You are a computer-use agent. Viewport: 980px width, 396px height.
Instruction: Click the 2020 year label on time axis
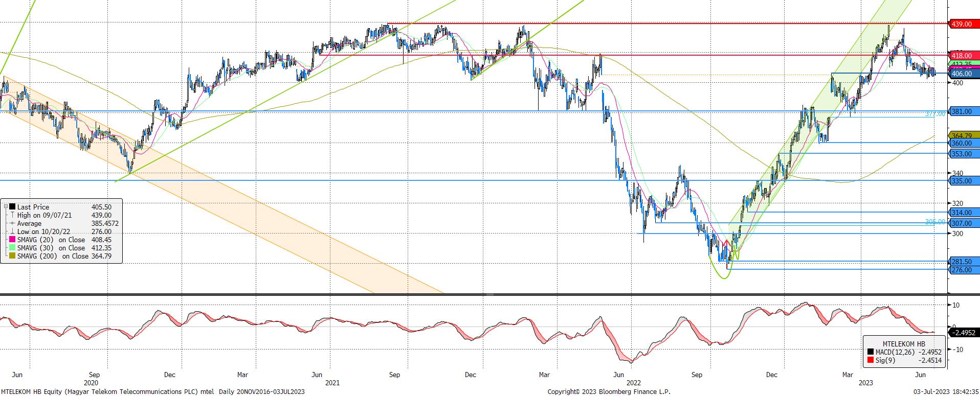click(91, 382)
